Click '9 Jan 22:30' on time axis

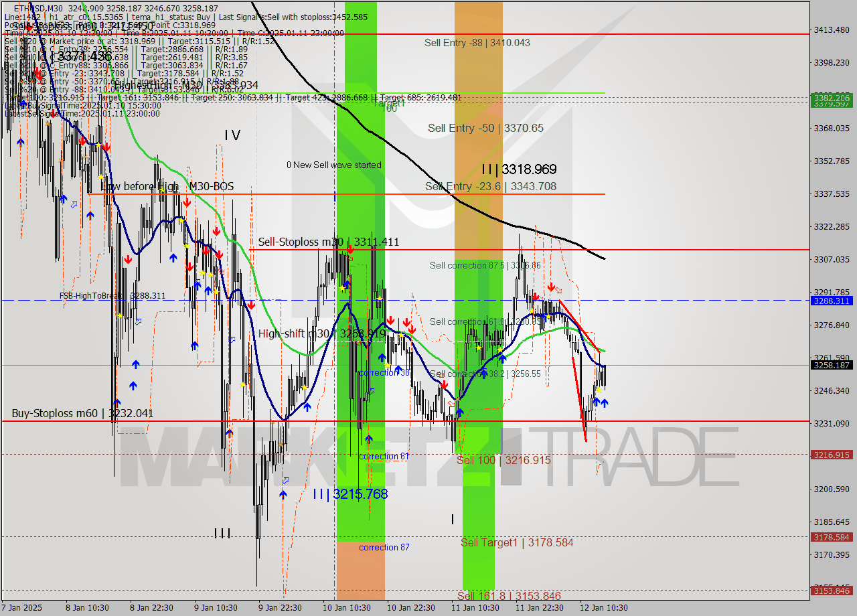pos(280,608)
